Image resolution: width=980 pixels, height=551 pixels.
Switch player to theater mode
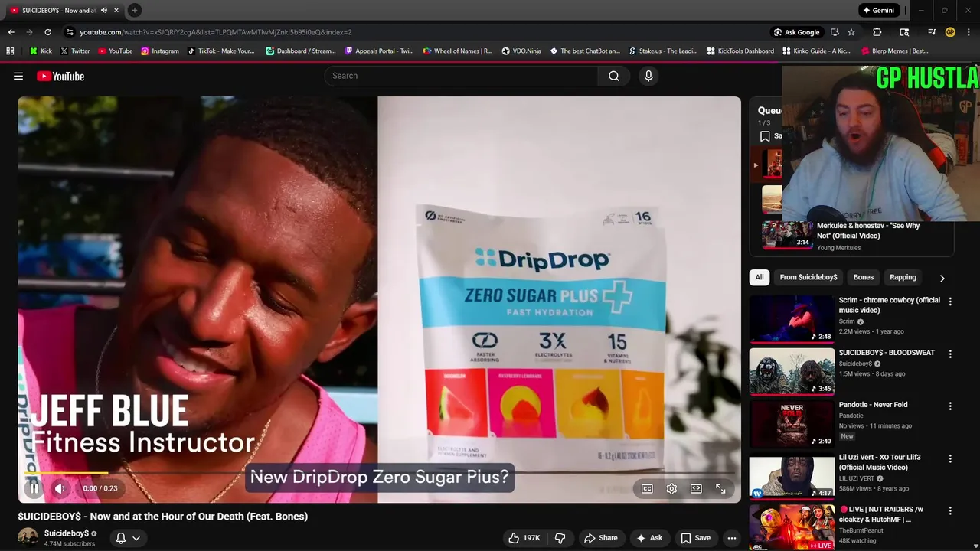click(x=696, y=488)
